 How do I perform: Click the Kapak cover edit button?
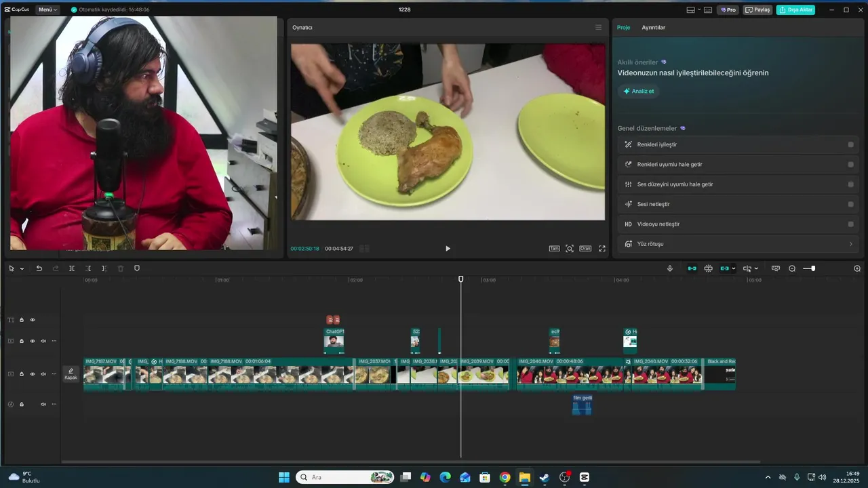tap(71, 373)
